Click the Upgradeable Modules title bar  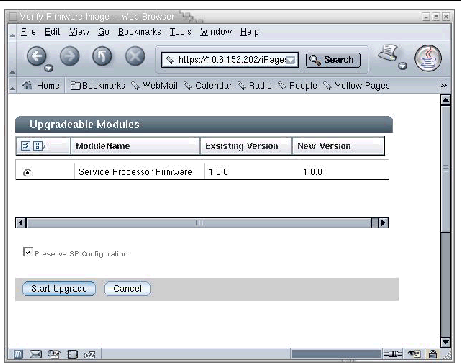[x=204, y=124]
